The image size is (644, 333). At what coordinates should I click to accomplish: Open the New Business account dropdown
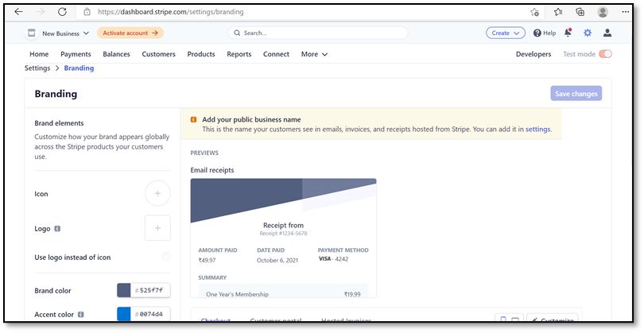tap(65, 33)
